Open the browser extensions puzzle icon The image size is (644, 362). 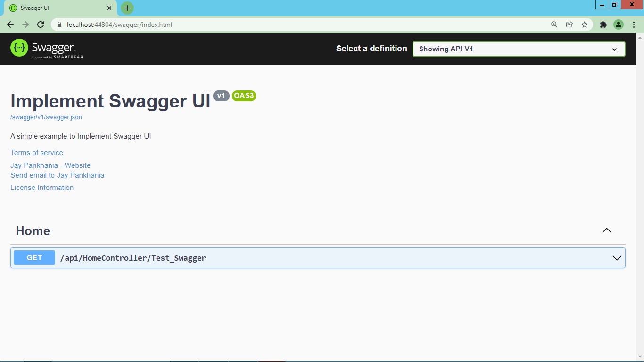[603, 24]
